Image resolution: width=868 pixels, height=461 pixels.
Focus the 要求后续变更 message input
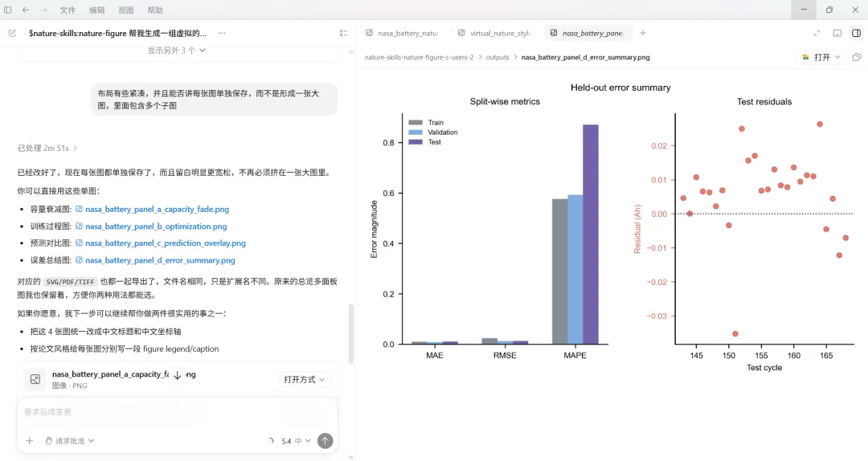tap(177, 412)
